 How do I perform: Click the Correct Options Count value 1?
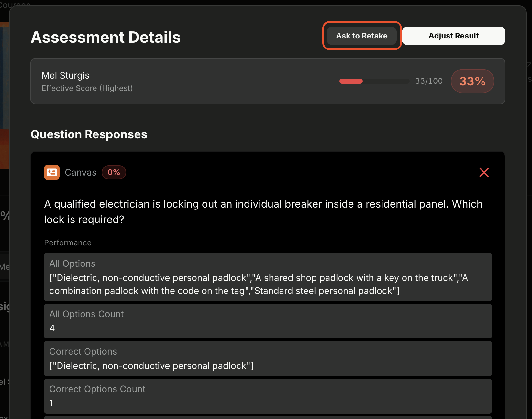click(x=51, y=403)
